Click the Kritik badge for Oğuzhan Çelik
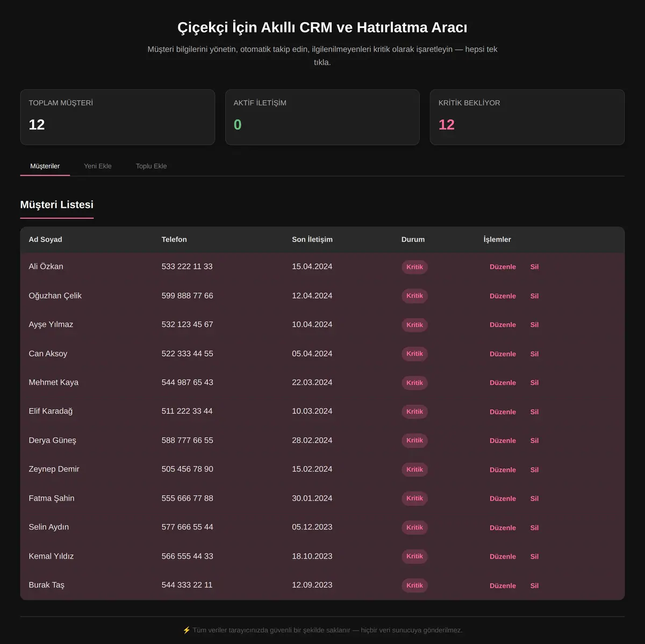The height and width of the screenshot is (644, 645). pyautogui.click(x=414, y=296)
